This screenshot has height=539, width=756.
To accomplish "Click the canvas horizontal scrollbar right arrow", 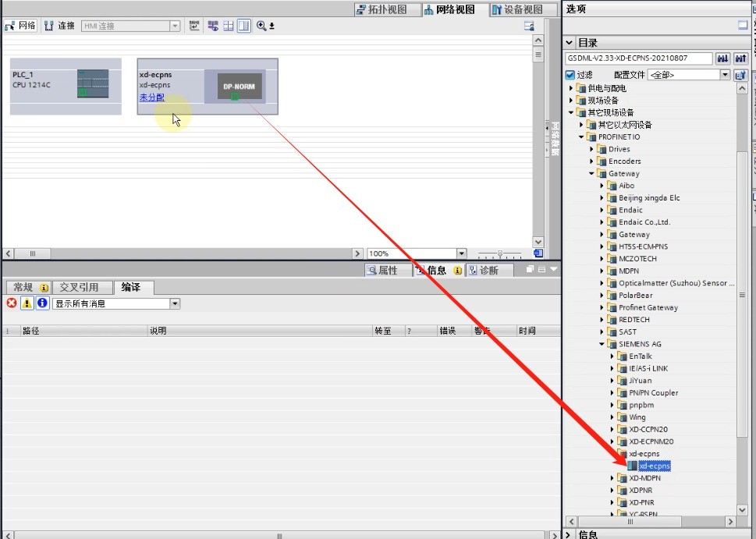I will pos(357,254).
